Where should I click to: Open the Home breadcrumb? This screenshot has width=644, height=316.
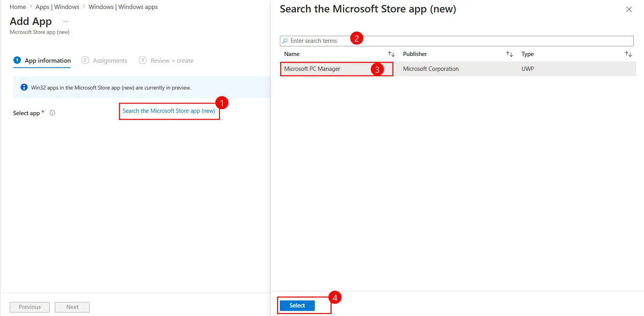point(18,7)
